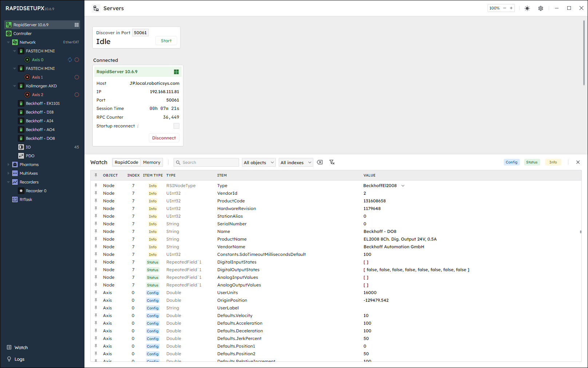The image size is (588, 368).
Task: Toggle light/dark theme sun icon
Action: (x=527, y=8)
